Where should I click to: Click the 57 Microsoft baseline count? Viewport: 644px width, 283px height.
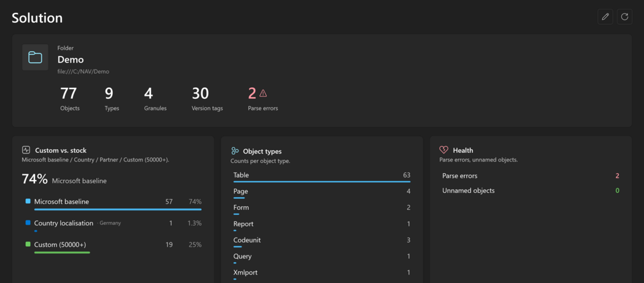pos(169,201)
